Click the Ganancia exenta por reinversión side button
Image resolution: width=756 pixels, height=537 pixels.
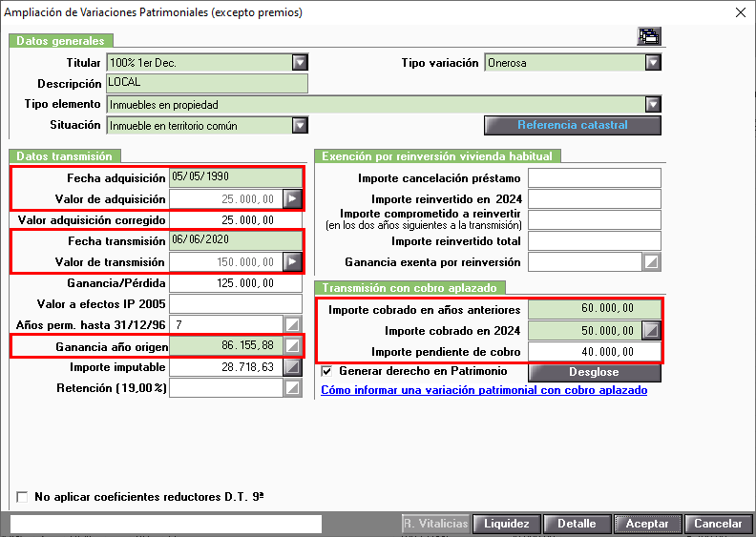(651, 262)
